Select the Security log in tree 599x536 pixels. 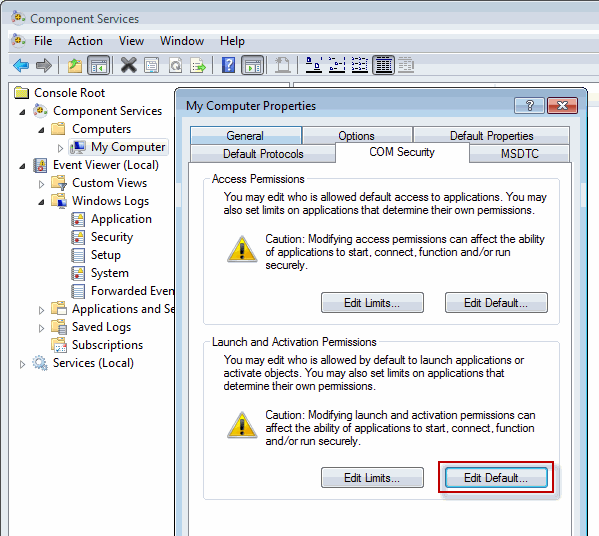click(x=112, y=237)
